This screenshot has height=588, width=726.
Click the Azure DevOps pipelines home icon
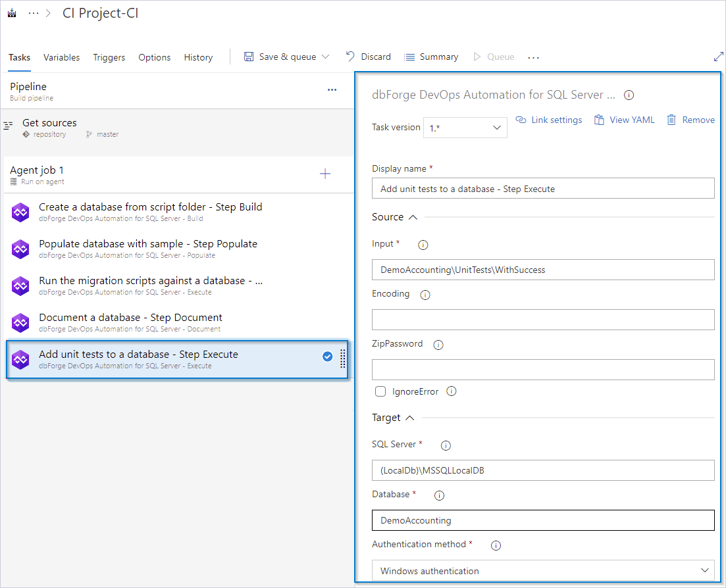click(x=12, y=13)
